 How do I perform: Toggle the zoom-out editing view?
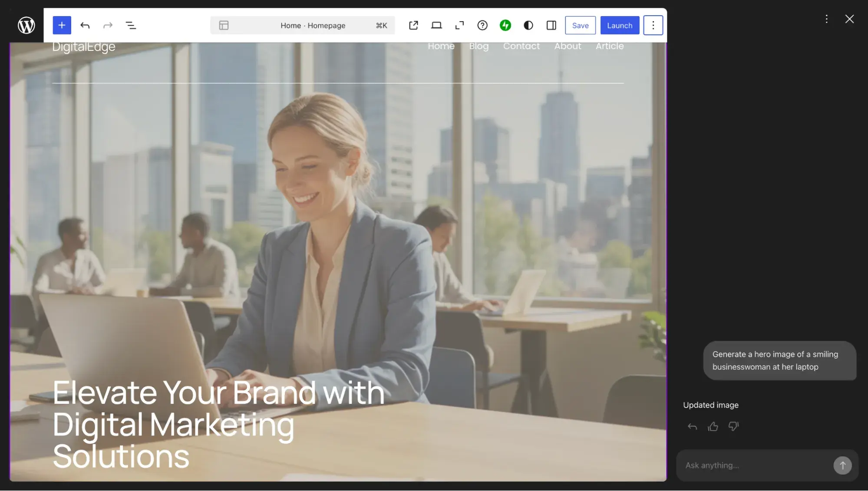pos(459,25)
